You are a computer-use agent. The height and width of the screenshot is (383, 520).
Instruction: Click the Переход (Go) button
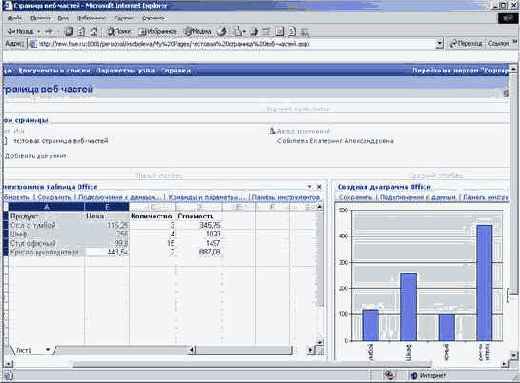tap(465, 43)
